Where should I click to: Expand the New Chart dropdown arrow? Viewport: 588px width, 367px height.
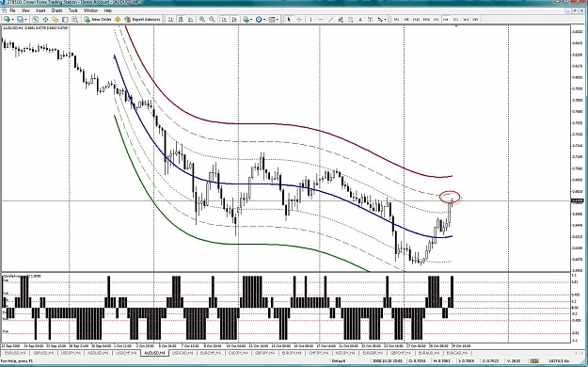12,19
